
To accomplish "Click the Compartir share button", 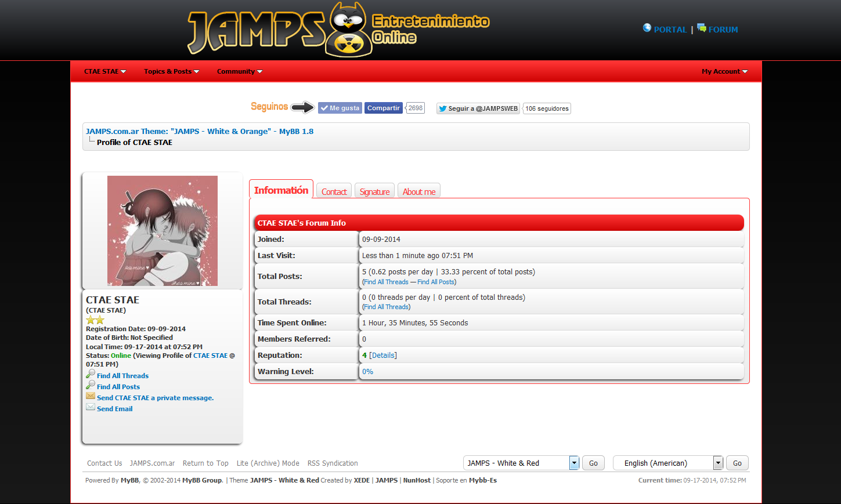I will coord(384,108).
